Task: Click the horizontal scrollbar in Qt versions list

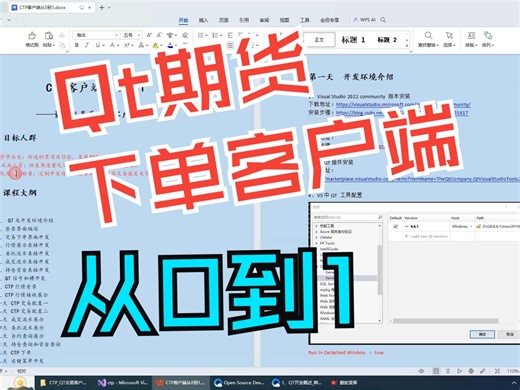Action: 445,321
